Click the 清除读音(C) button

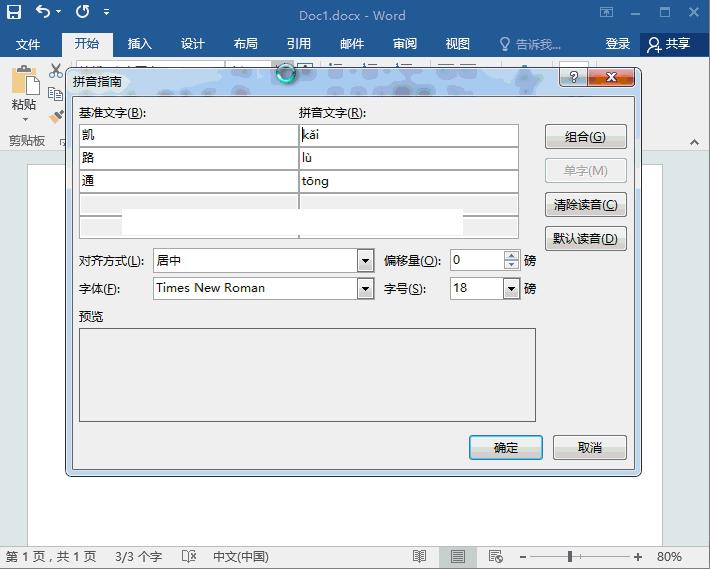(x=585, y=205)
